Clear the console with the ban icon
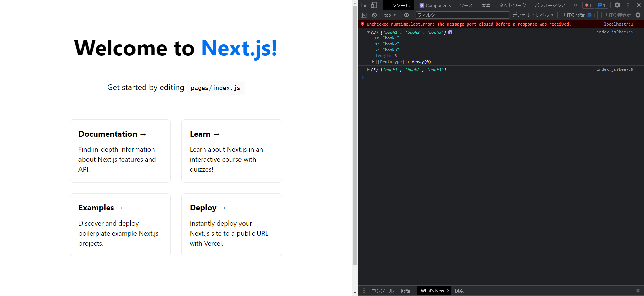Viewport: 644px width, 296px height. pos(374,15)
